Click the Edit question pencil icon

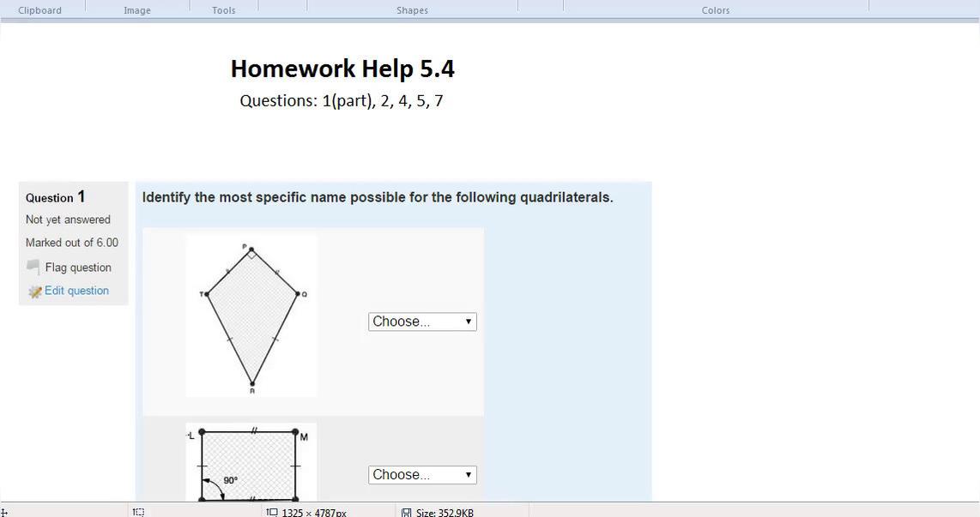[x=35, y=292]
